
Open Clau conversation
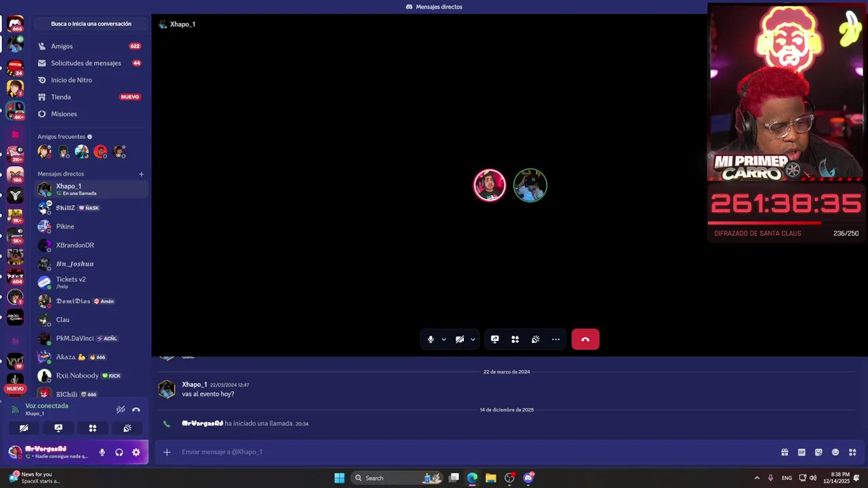pos(91,320)
